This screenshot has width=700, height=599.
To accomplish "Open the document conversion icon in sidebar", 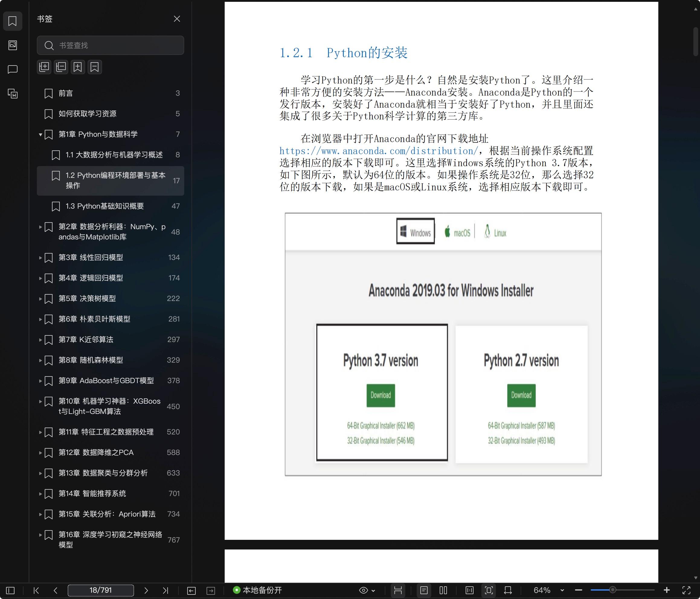I will [x=12, y=93].
